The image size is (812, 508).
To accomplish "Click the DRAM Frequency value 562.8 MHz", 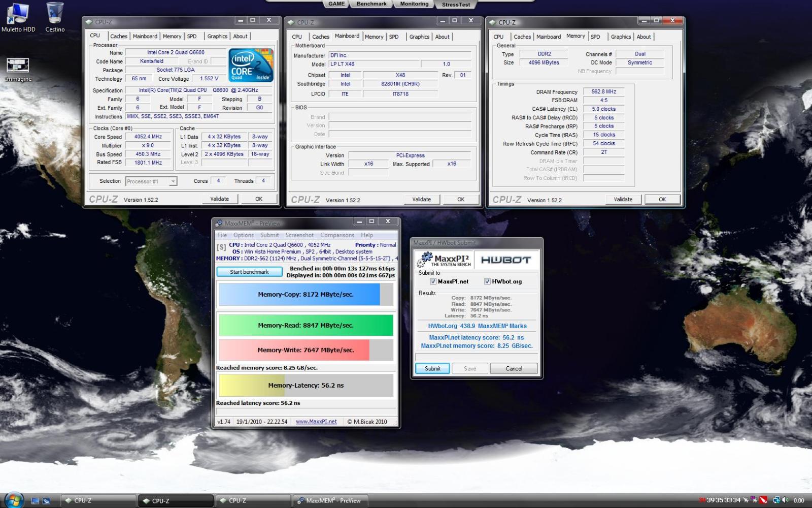I will click(603, 92).
